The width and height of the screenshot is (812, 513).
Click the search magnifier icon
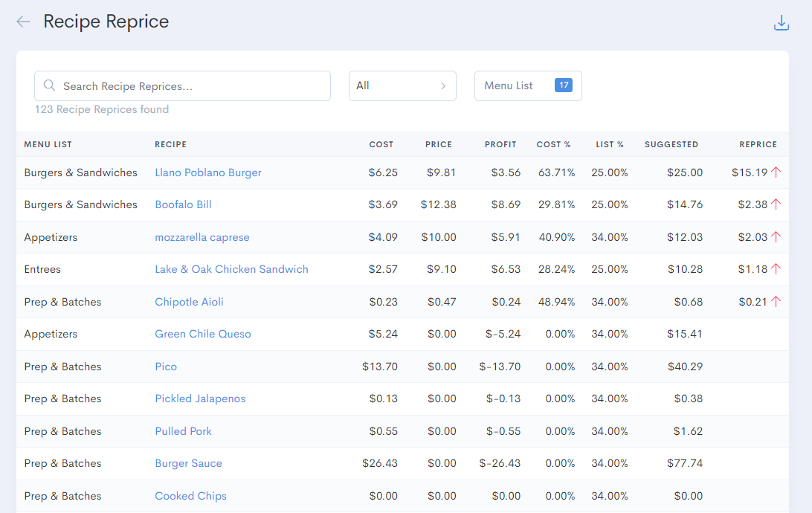pyautogui.click(x=50, y=85)
